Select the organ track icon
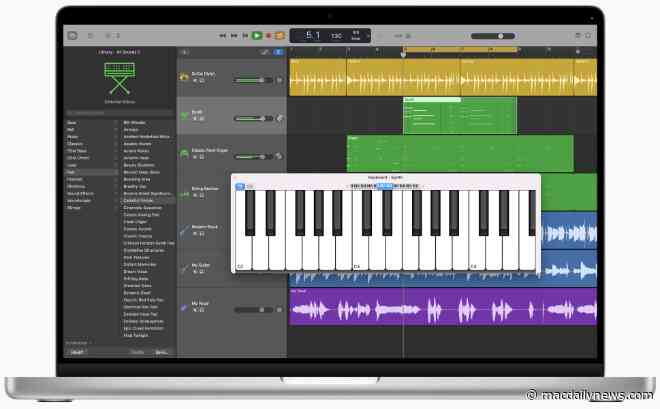The height and width of the screenshot is (409, 660). (x=184, y=154)
